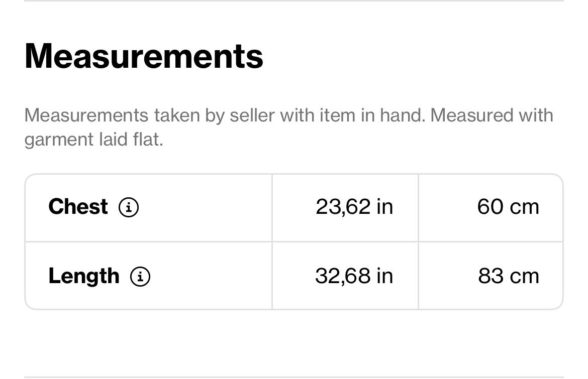Click the 83 cm length value
Screen dimensions: 588x379
click(509, 276)
